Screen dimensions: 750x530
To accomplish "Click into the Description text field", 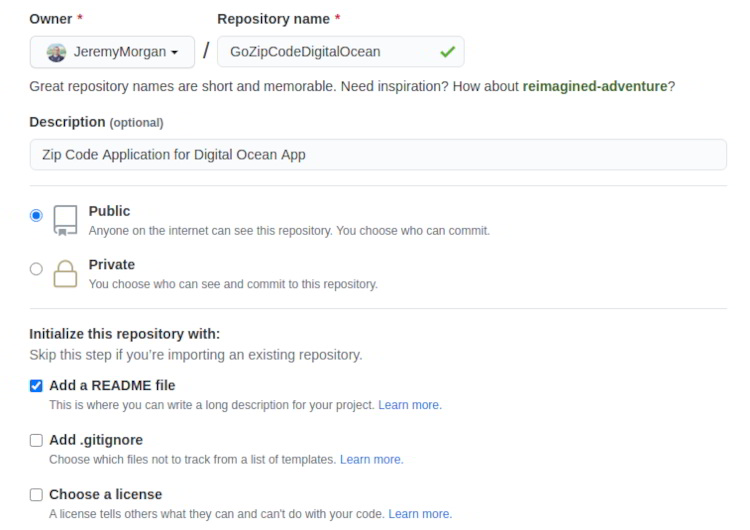I will coord(378,155).
